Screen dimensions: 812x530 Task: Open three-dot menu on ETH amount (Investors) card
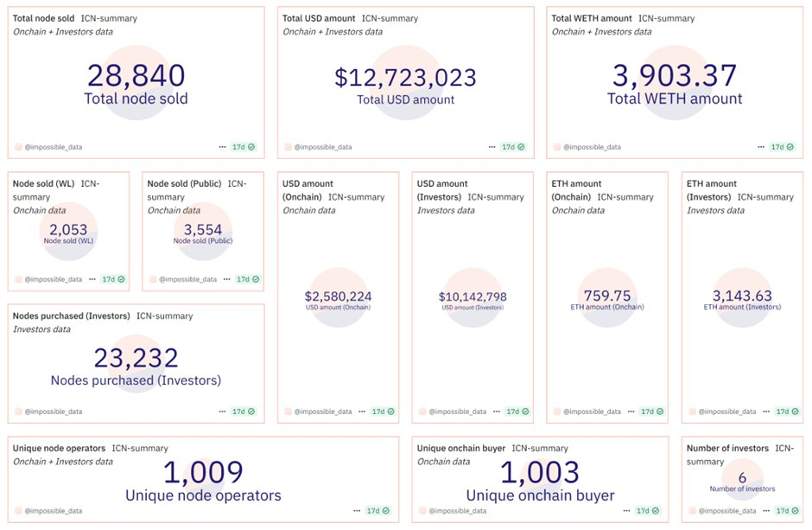pos(761,412)
